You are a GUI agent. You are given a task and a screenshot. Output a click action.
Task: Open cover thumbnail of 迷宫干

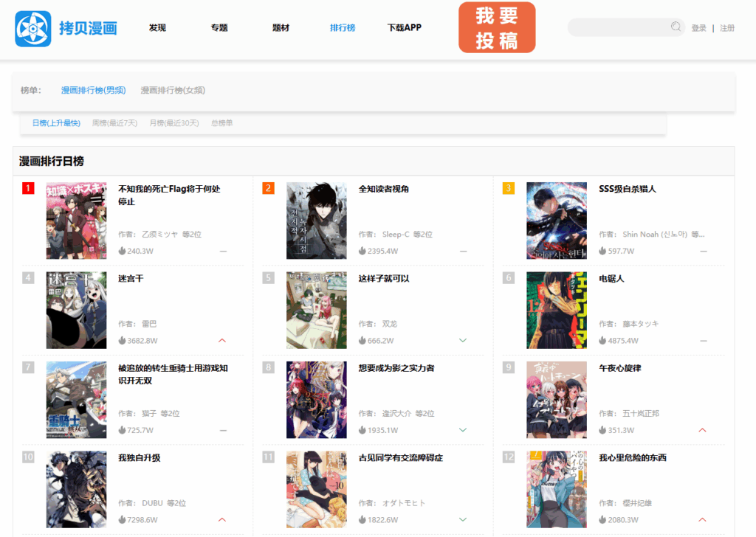76,310
